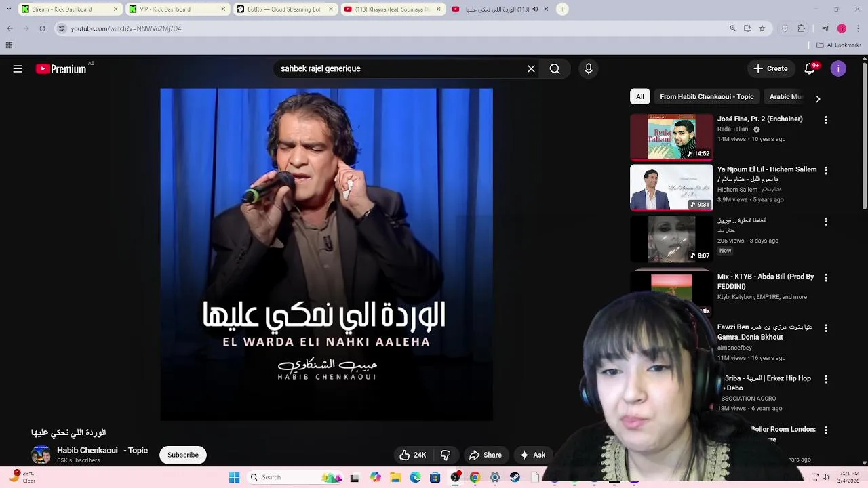Image resolution: width=868 pixels, height=488 pixels.
Task: Open the clock showing 7:21 PM
Action: (x=850, y=477)
